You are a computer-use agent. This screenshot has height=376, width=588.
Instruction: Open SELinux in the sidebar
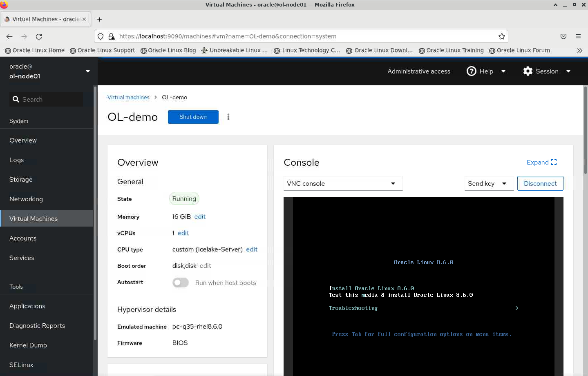47,365
